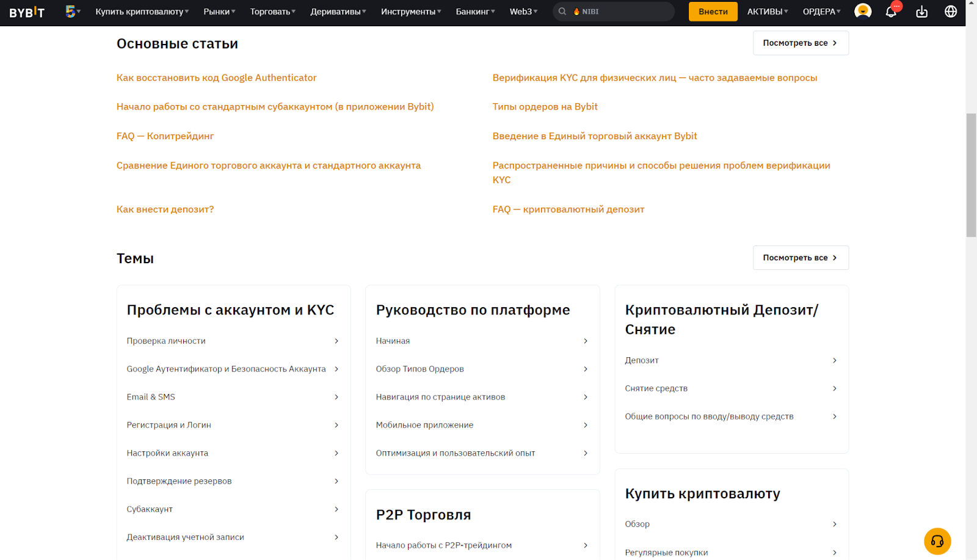The image size is (977, 560).
Task: Click heading Проблемы с аккаунтом и KYC
Action: click(x=230, y=310)
